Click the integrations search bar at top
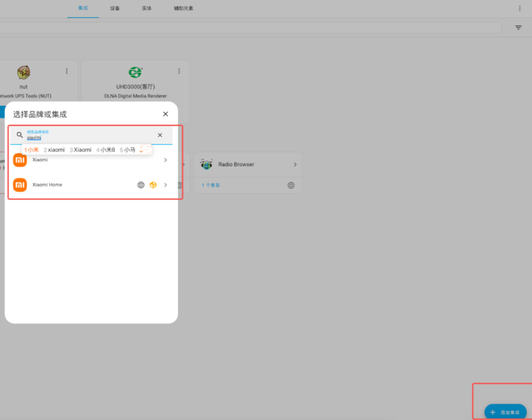 (x=250, y=28)
